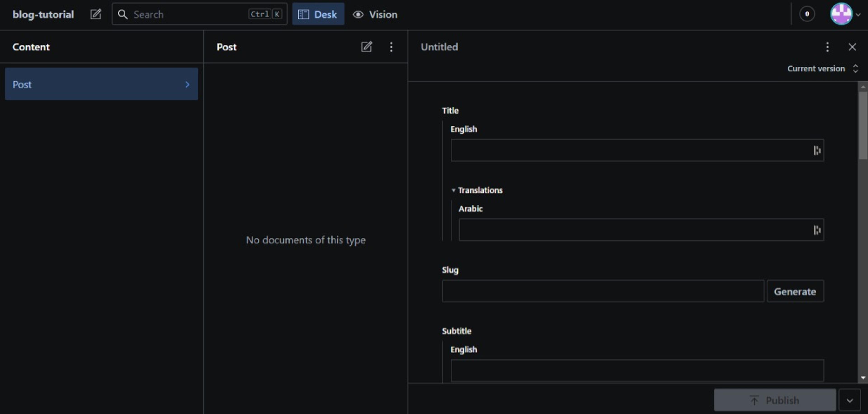The image size is (868, 414).
Task: Close the Untitled document pane
Action: [x=852, y=47]
